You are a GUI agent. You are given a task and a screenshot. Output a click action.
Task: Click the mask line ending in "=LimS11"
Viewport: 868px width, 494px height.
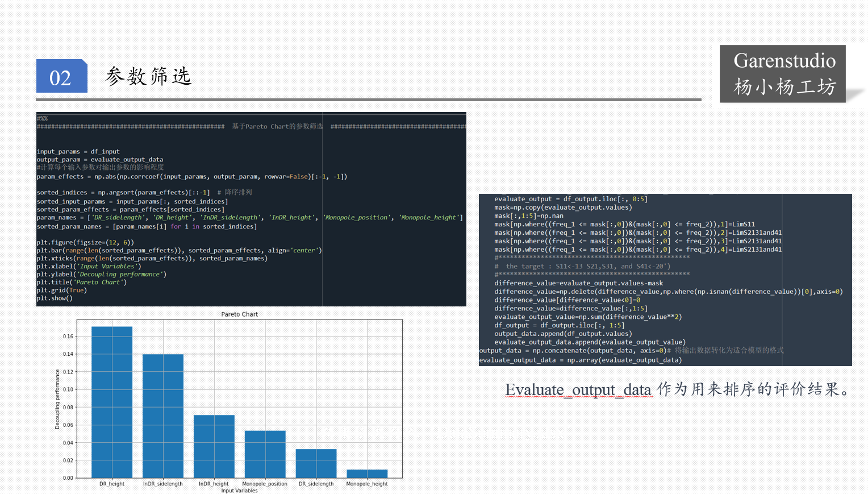[x=625, y=225]
